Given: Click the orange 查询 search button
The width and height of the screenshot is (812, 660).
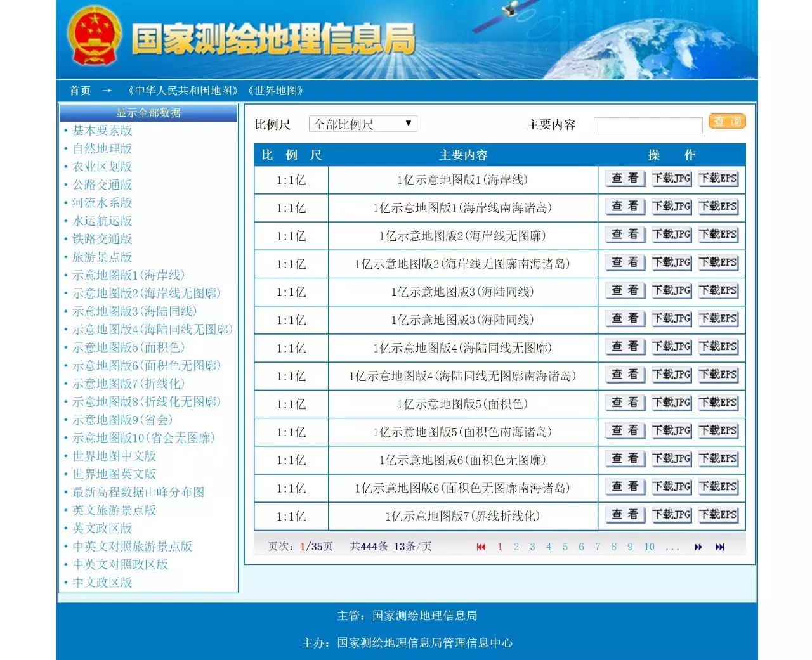Looking at the screenshot, I should 727,121.
